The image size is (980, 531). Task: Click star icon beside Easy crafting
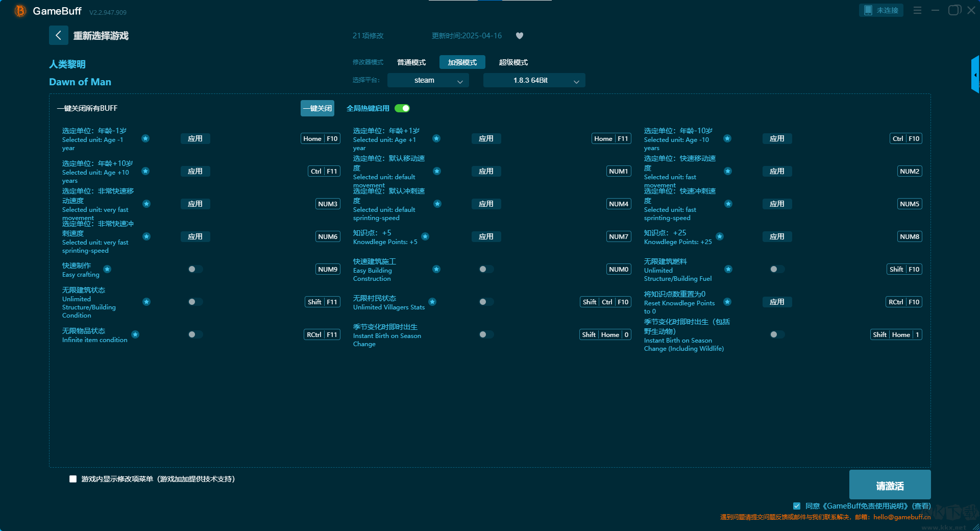click(107, 269)
